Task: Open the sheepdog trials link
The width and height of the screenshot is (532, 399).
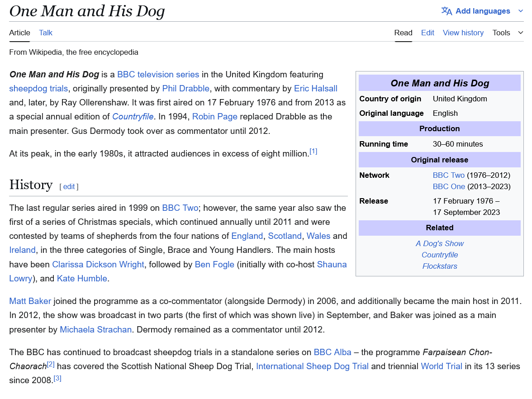Action: click(38, 89)
